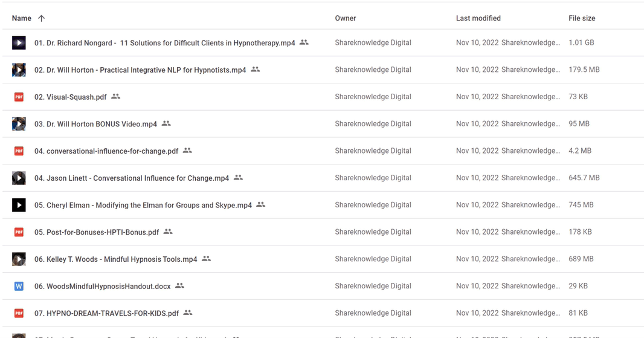Sort by the Name column header
This screenshot has width=644, height=338.
22,18
